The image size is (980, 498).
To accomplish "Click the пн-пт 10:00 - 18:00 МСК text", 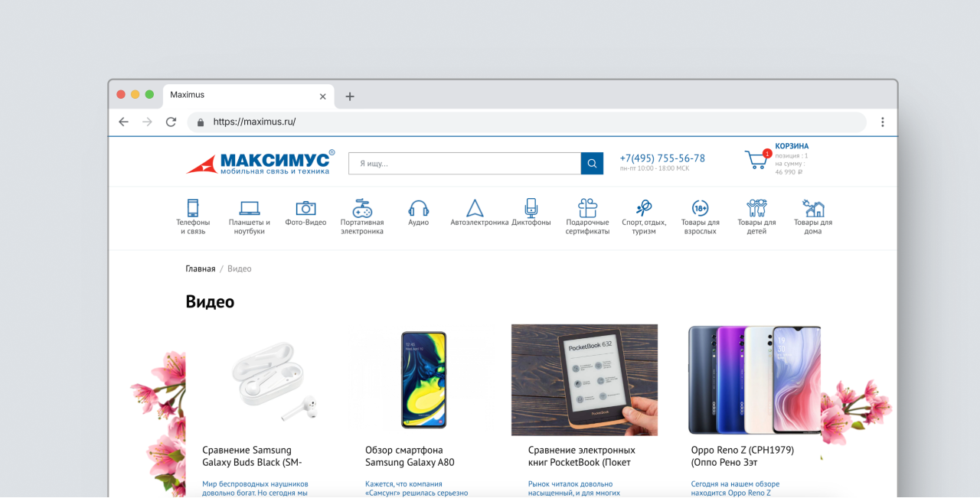I will click(x=655, y=168).
